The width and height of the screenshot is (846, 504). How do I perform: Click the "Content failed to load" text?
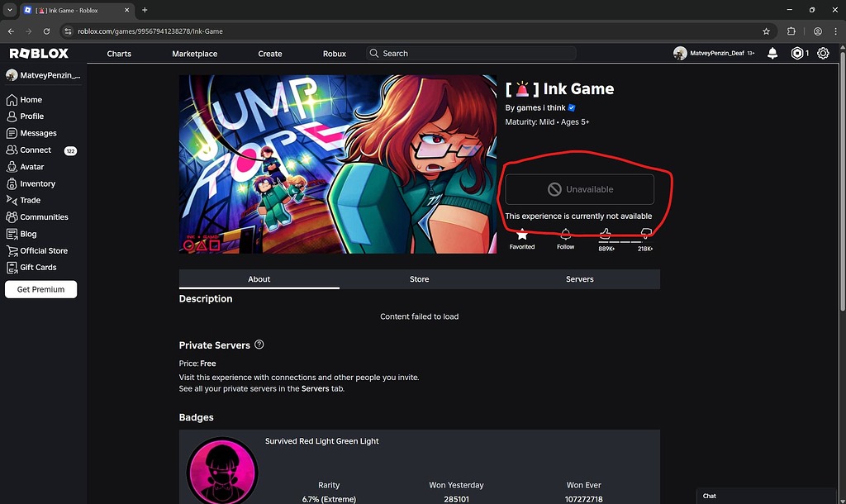pos(419,316)
